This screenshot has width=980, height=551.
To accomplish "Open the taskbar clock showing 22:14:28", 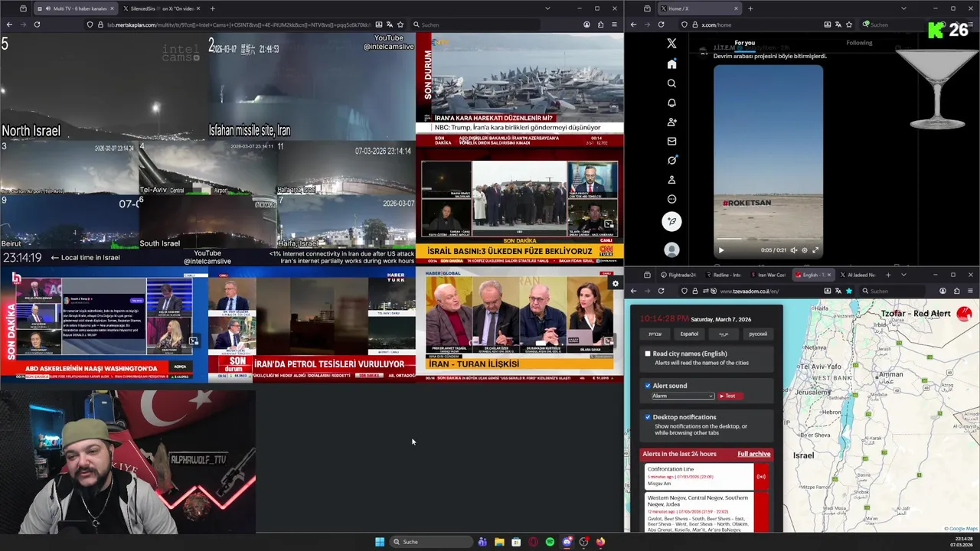I will point(961,542).
